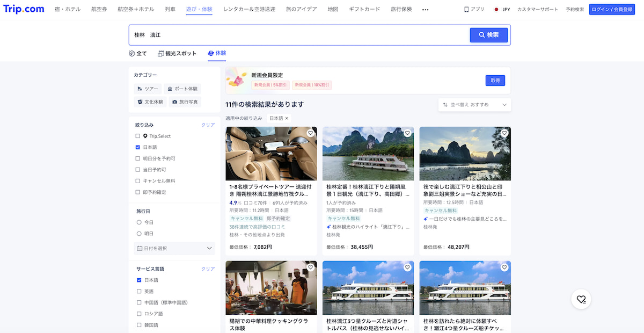
Task: Check the 中国語（標準中国語） checkbox
Action: 139,303
